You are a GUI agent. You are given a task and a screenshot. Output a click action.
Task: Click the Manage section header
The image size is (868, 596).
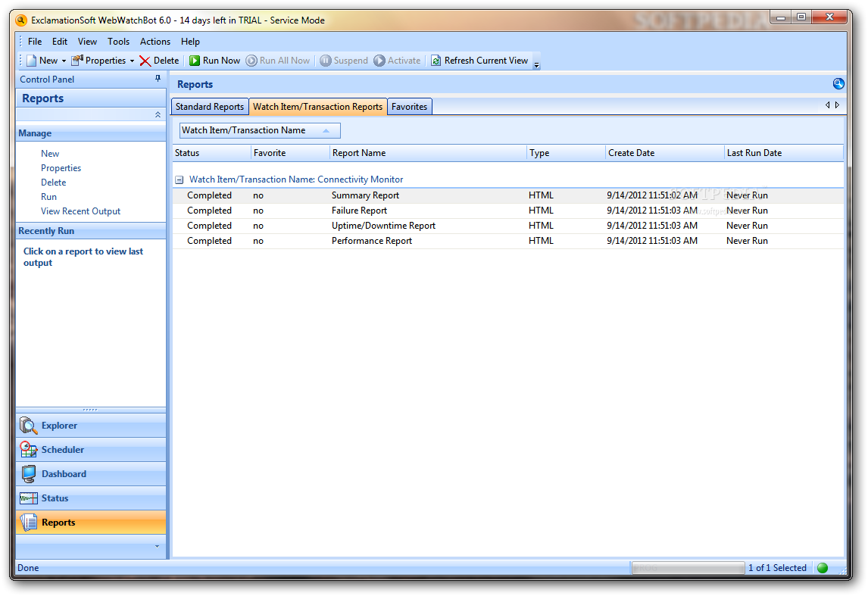point(91,133)
